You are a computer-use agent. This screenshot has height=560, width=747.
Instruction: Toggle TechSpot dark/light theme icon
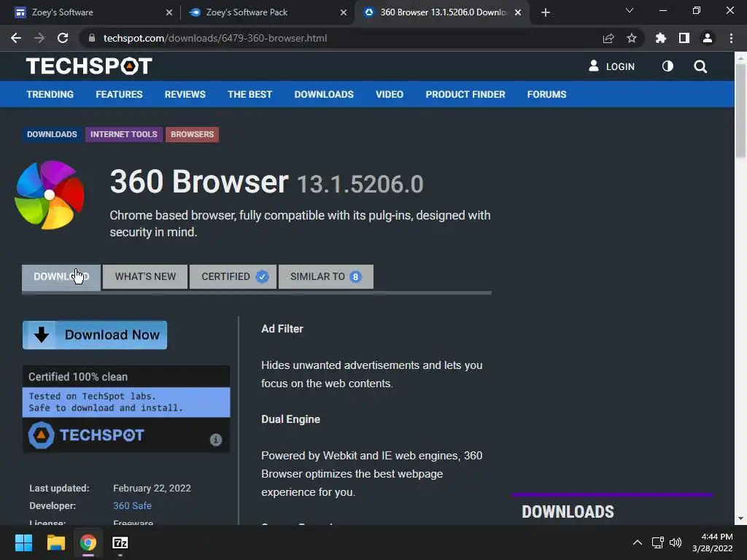[x=667, y=66]
